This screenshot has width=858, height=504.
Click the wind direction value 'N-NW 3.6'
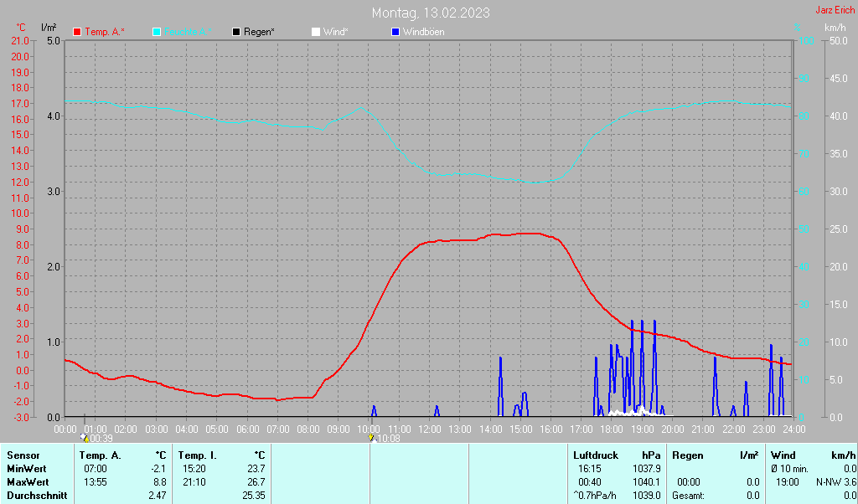click(x=836, y=483)
